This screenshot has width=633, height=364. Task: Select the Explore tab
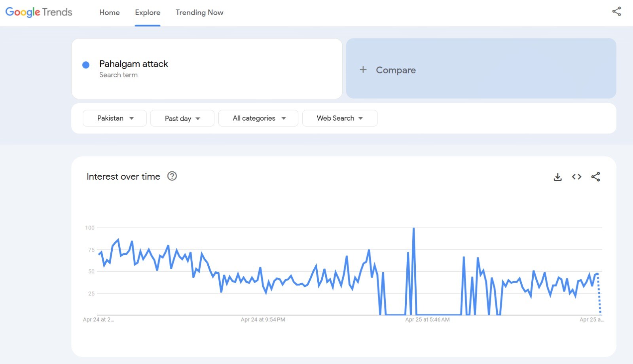[148, 13]
